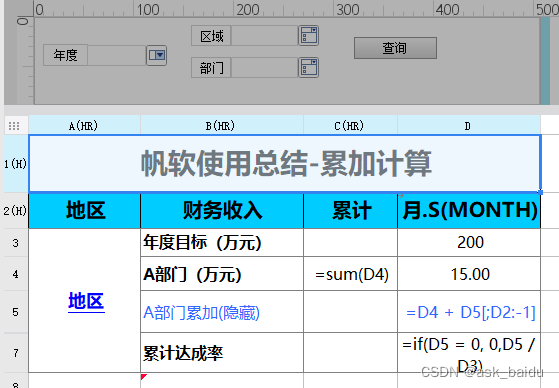The width and height of the screenshot is (559, 388).
Task: Open the 年度 combo box dropdown arrow
Action: [157, 55]
